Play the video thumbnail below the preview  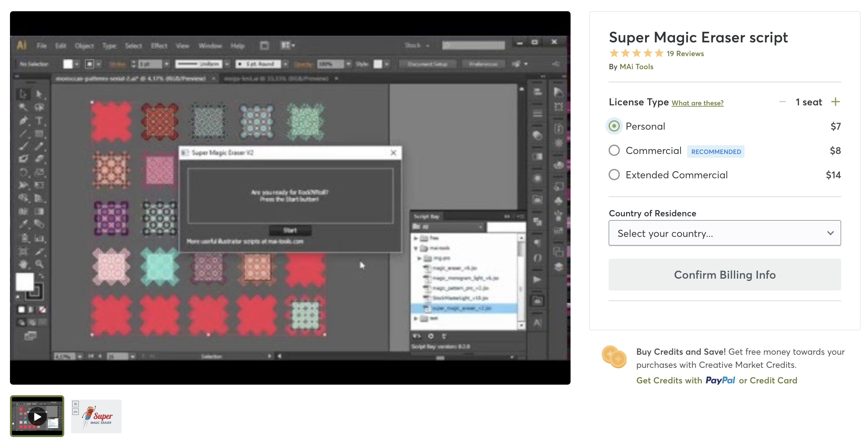pos(37,416)
